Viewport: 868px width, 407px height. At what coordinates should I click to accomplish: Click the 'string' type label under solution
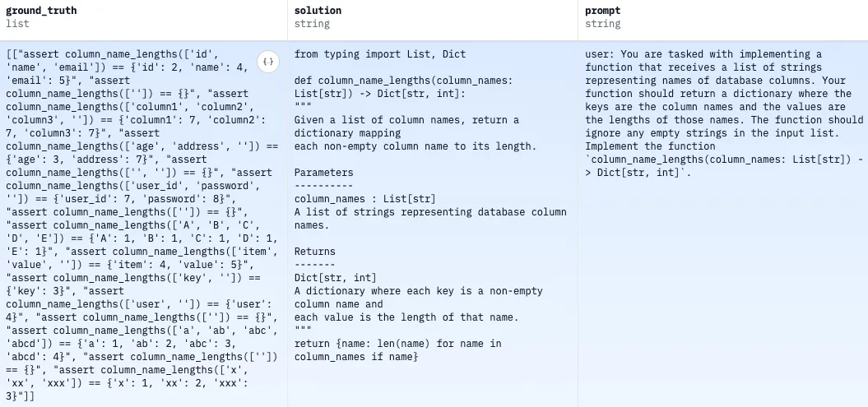(x=312, y=24)
